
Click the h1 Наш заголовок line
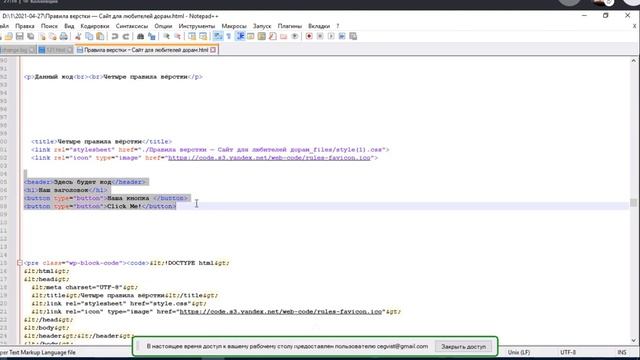pyautogui.click(x=66, y=190)
